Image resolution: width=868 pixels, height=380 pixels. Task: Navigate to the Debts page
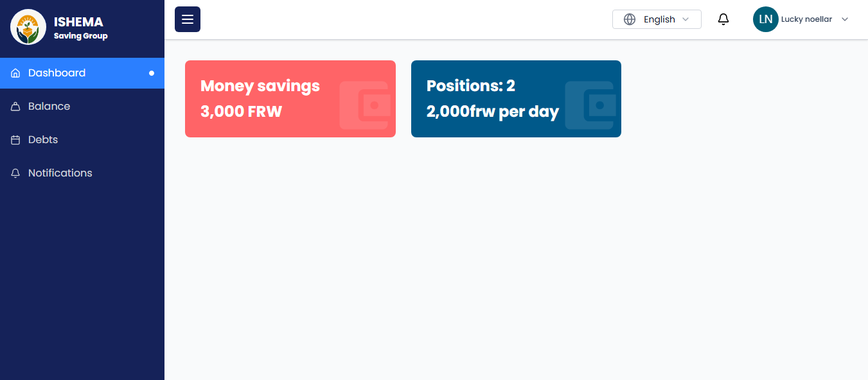(43, 140)
